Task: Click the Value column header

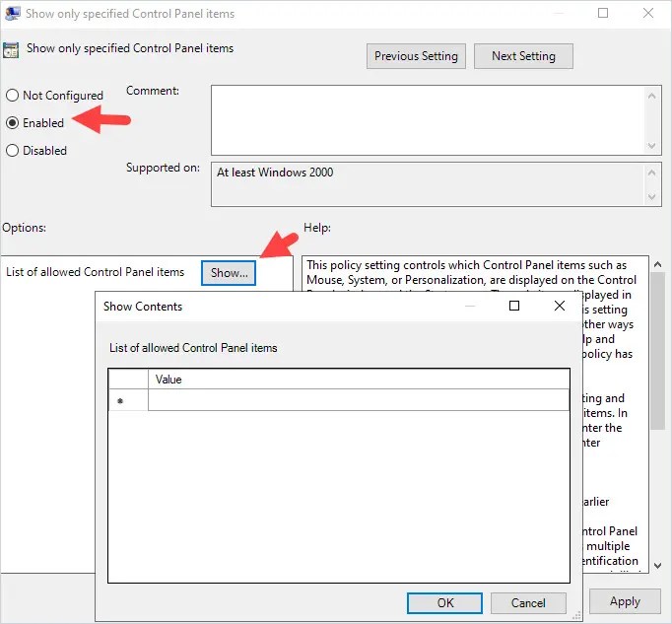Action: click(359, 380)
